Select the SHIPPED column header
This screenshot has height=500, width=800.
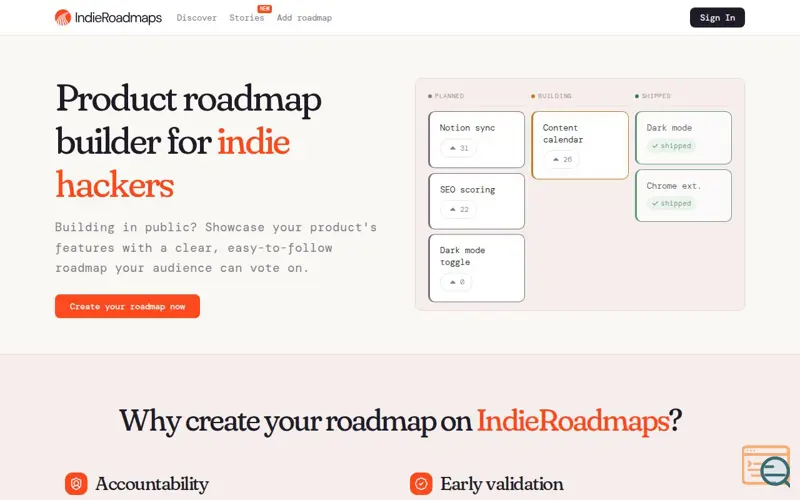pyautogui.click(x=653, y=96)
